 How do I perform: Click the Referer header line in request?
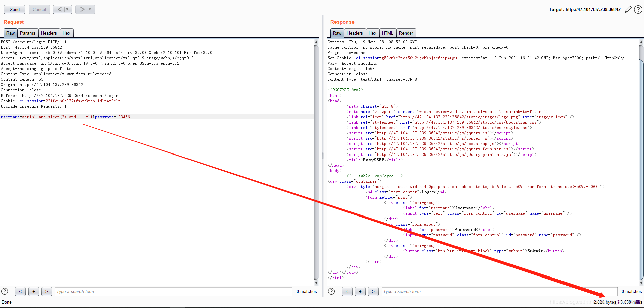[x=59, y=96]
